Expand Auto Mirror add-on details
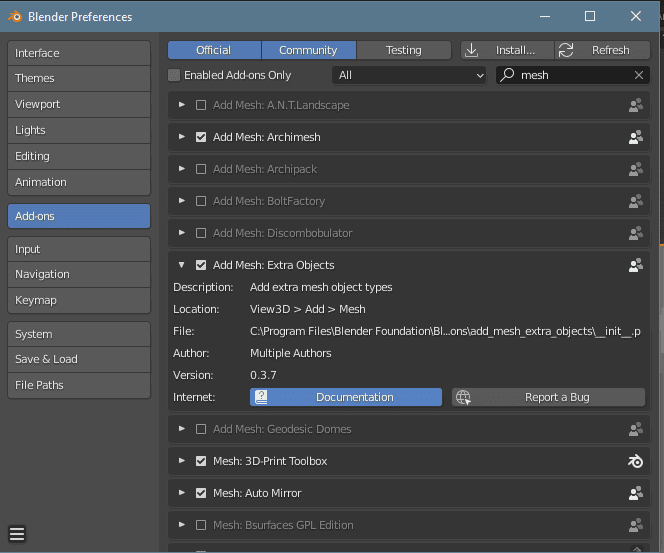The width and height of the screenshot is (664, 553). coord(182,492)
